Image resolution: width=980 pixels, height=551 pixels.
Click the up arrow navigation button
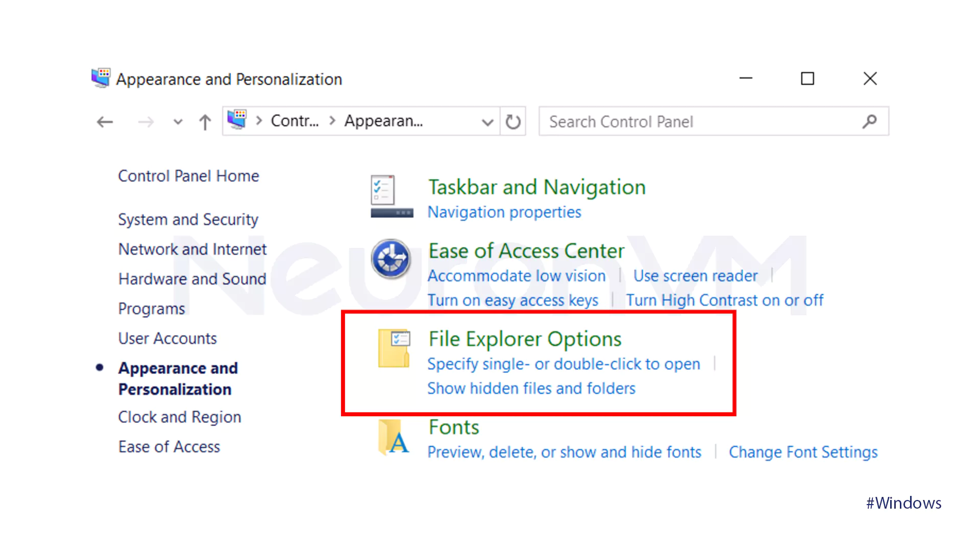click(x=204, y=121)
